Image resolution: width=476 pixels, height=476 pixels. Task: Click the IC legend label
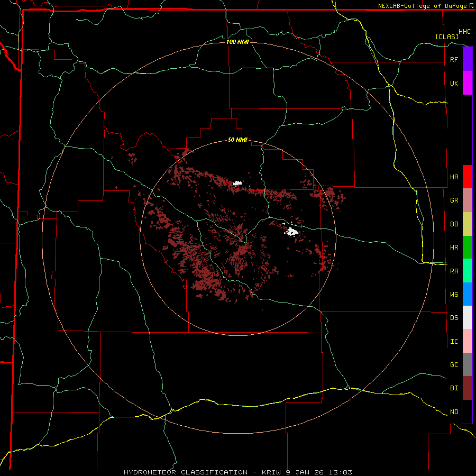coord(454,342)
